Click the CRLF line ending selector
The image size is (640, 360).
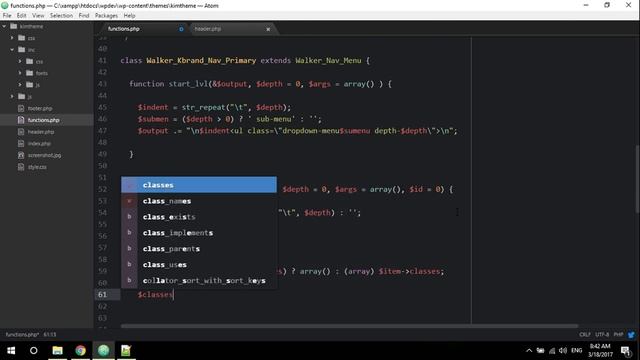pos(584,335)
